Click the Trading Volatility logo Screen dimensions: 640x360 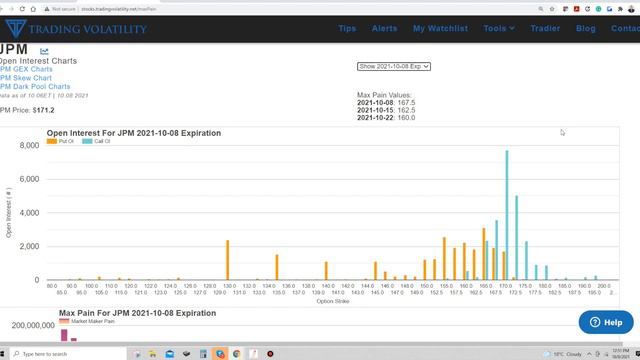76,29
